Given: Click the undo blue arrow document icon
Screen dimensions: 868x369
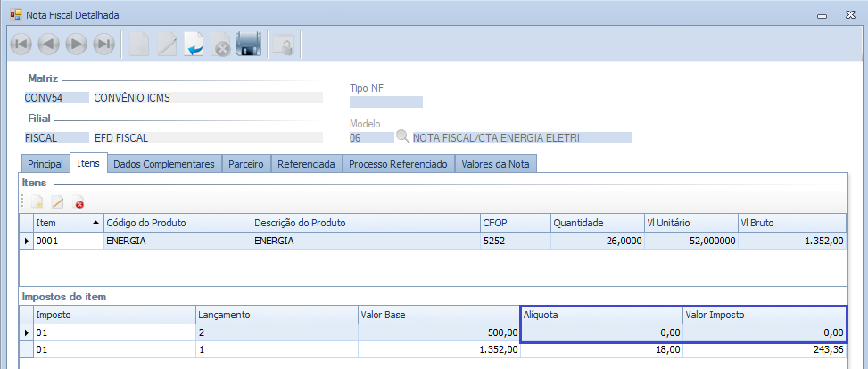Looking at the screenshot, I should (194, 44).
